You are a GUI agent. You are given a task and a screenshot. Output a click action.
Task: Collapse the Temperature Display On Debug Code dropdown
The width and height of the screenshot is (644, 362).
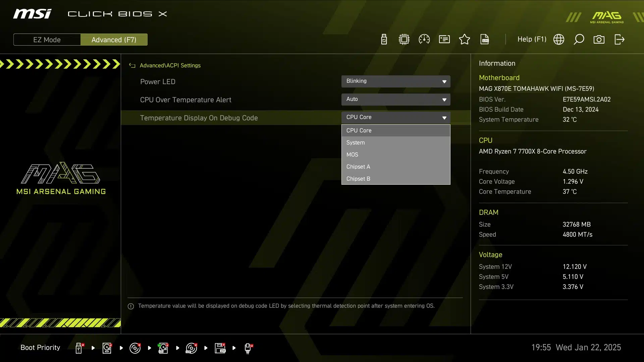(x=396, y=117)
